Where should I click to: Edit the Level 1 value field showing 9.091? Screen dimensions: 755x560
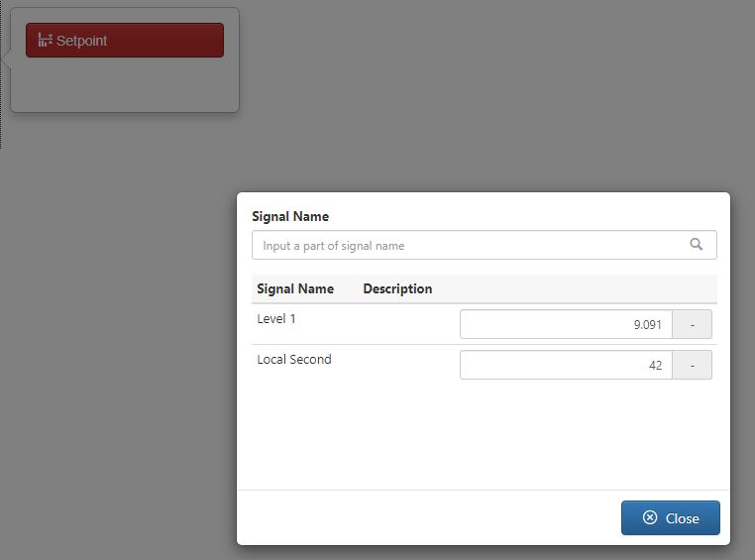[x=566, y=324]
